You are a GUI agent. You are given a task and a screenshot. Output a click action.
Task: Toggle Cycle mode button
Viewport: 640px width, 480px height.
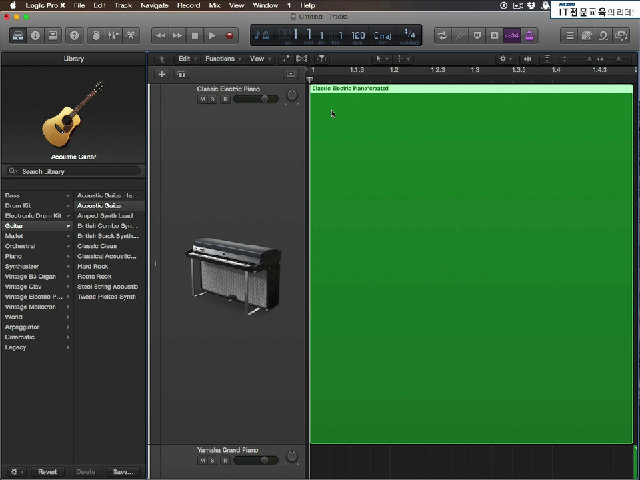point(442,36)
